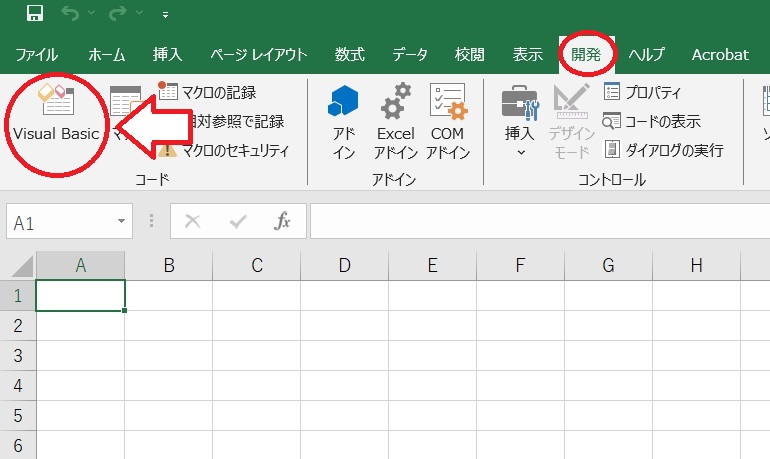
Task: Select column D header
Action: click(x=345, y=265)
